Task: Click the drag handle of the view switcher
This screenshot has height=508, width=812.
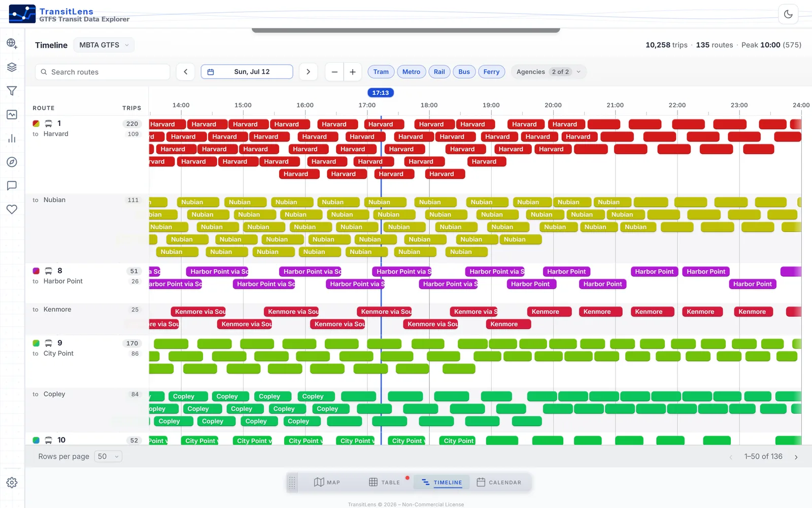Action: click(x=292, y=483)
